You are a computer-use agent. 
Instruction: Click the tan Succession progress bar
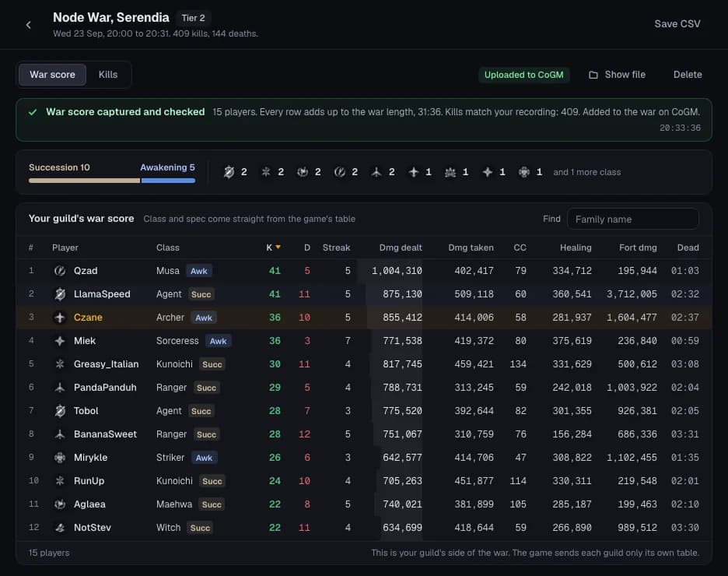click(x=84, y=181)
